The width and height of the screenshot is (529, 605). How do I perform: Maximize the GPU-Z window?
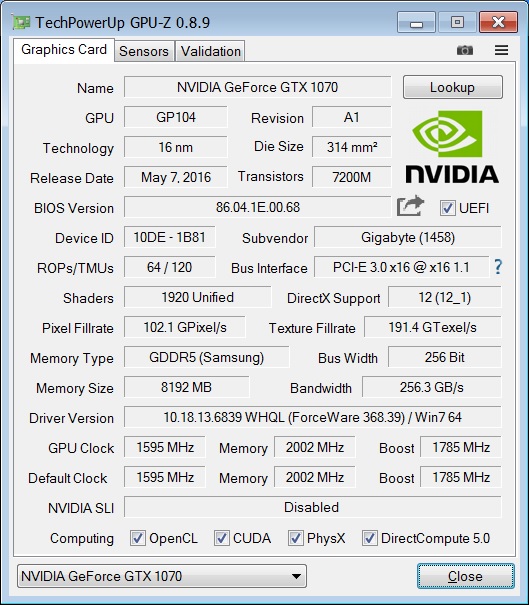coord(457,22)
